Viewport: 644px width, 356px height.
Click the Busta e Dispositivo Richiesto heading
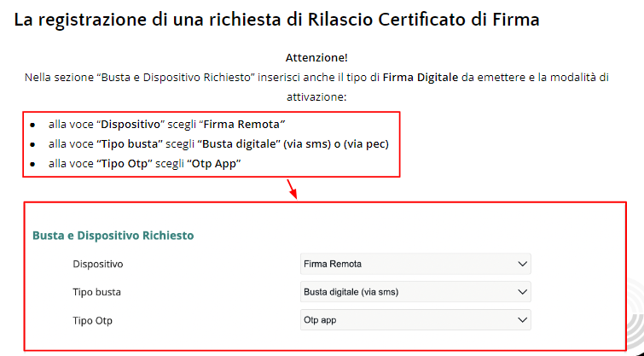click(x=113, y=236)
